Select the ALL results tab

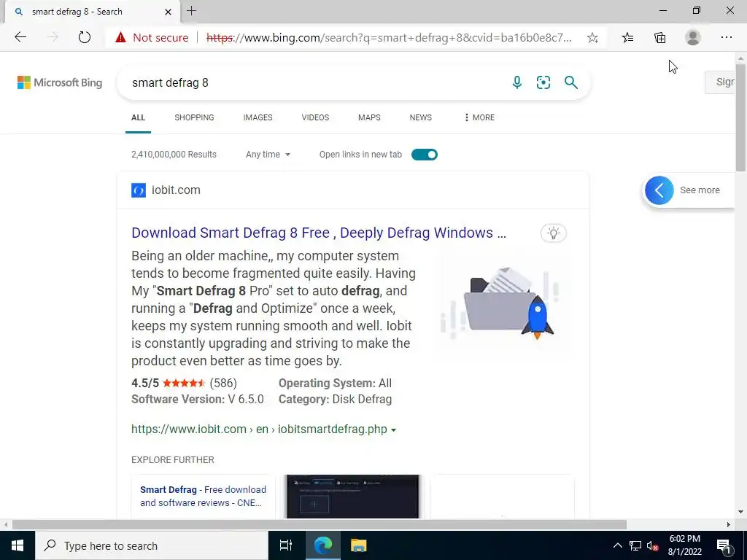138,117
